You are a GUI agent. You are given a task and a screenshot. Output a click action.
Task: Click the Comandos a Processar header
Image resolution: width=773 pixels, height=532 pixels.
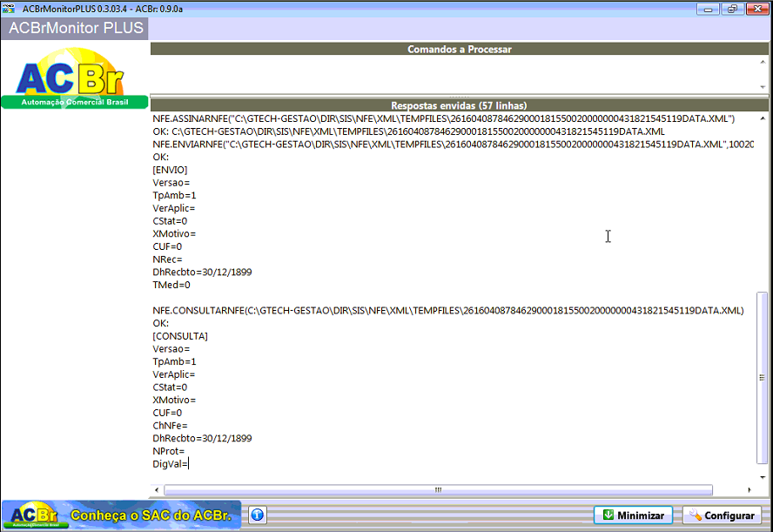click(x=460, y=49)
